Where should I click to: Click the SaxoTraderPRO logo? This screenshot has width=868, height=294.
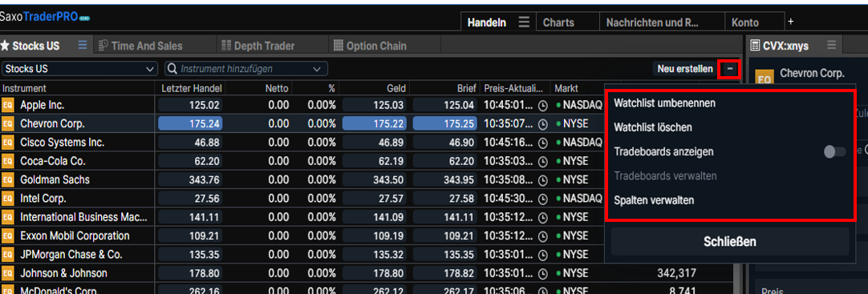(44, 17)
